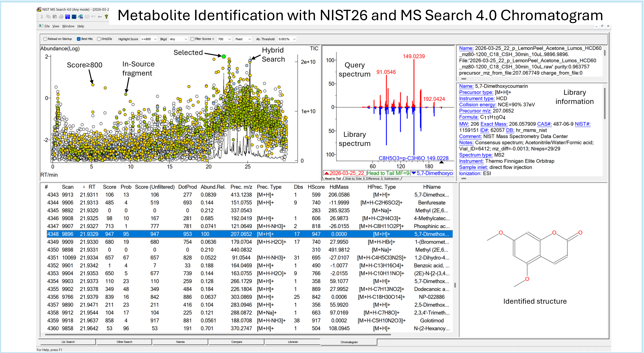Click the gray back arrow toolbar icon
Viewport: 644px width, 353px height.
point(100,17)
